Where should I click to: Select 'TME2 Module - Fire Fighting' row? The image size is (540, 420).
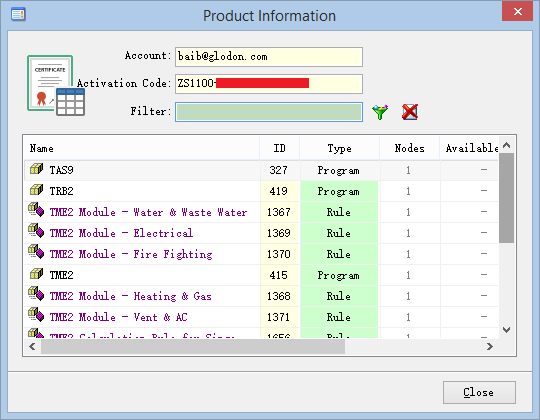[131, 254]
